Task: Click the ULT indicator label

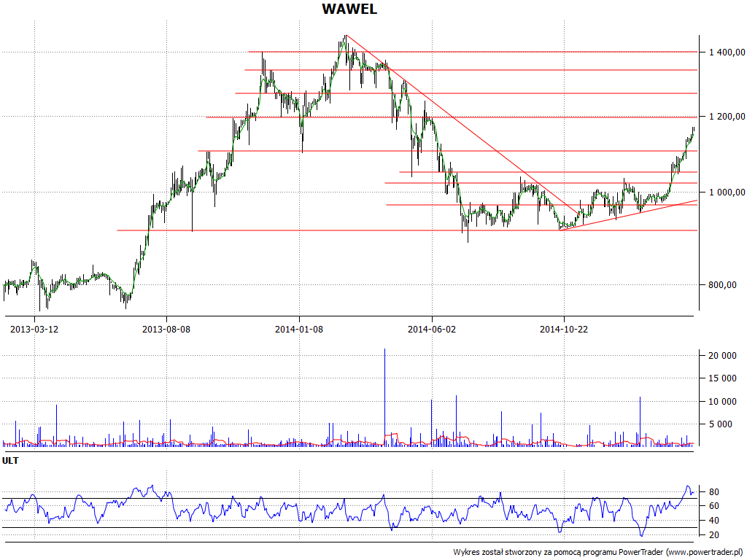Action: [10, 461]
